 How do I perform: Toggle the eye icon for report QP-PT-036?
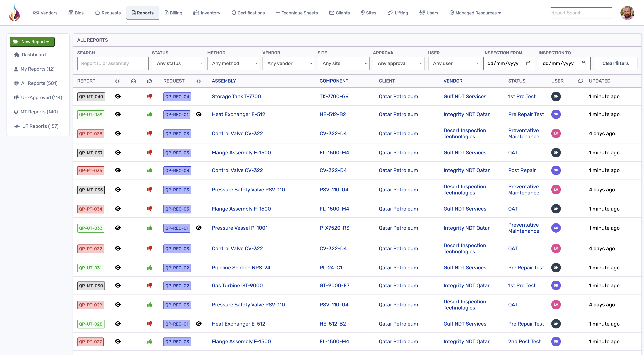coord(118,170)
